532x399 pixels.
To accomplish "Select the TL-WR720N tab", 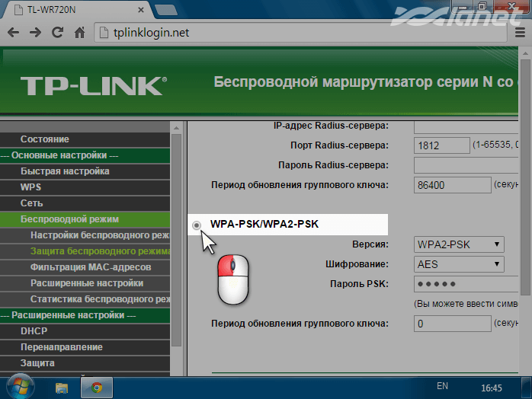I will (78, 10).
